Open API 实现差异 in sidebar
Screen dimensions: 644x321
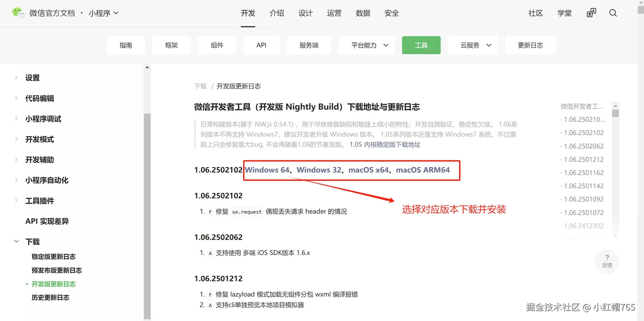click(47, 221)
